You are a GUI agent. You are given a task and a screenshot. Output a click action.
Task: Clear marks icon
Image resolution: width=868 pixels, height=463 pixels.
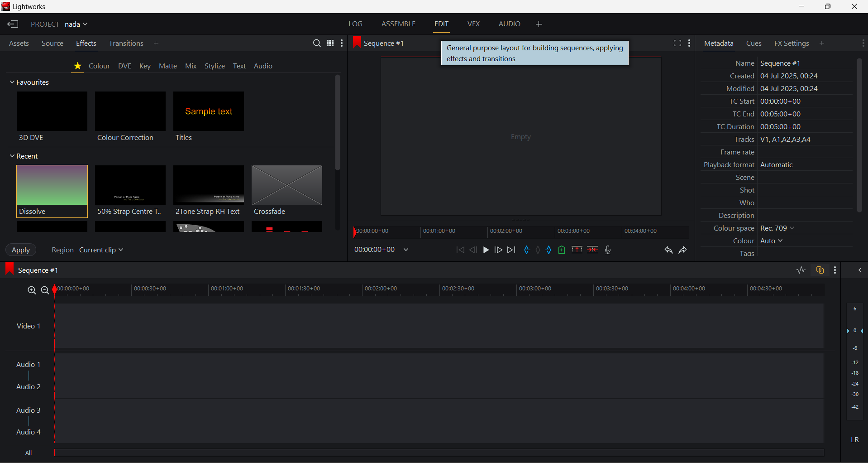(538, 250)
